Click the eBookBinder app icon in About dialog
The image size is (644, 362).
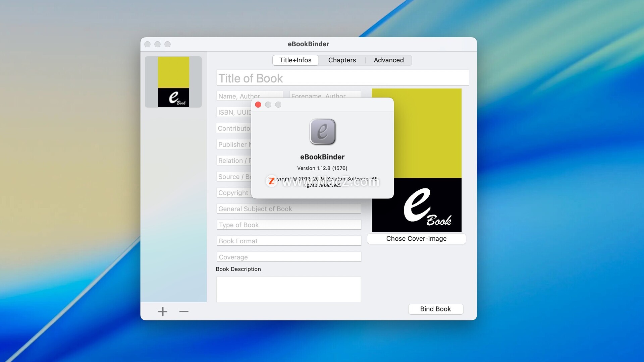coord(322,132)
